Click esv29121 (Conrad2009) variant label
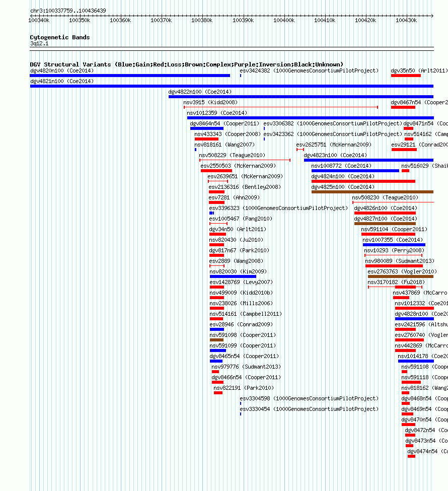 [419, 145]
